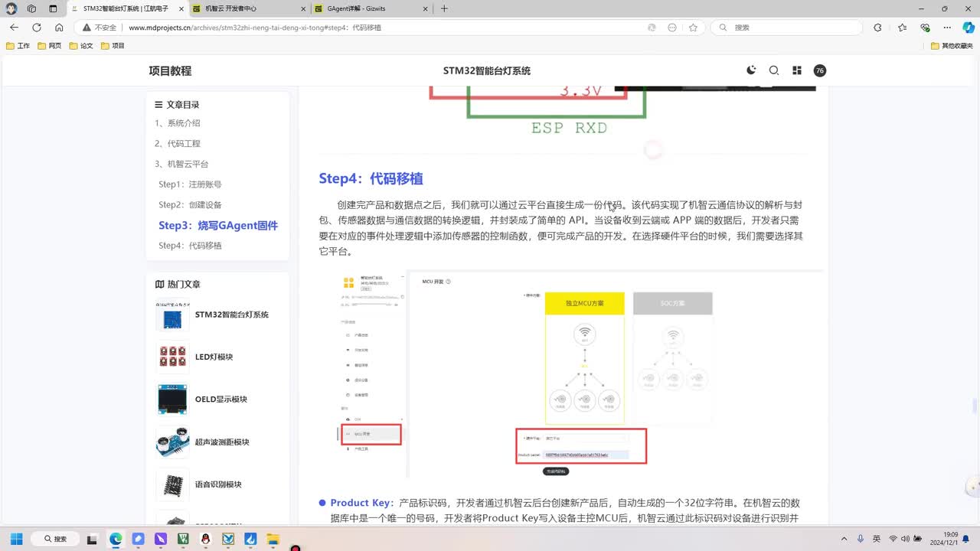Open the 工作 bookmarks folder
This screenshot has height=551, width=980.
click(18, 46)
